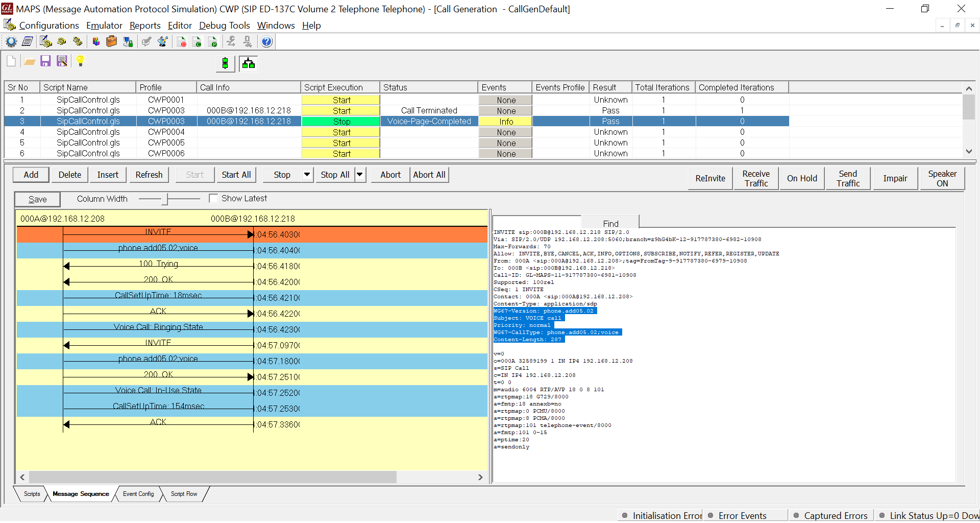Viewport: 980px width, 523px height.
Task: Toggle the Show Latest checkbox
Action: (213, 198)
